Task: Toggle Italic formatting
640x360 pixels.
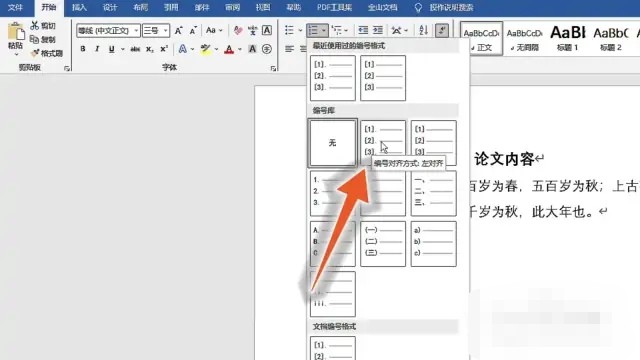Action: pos(97,49)
